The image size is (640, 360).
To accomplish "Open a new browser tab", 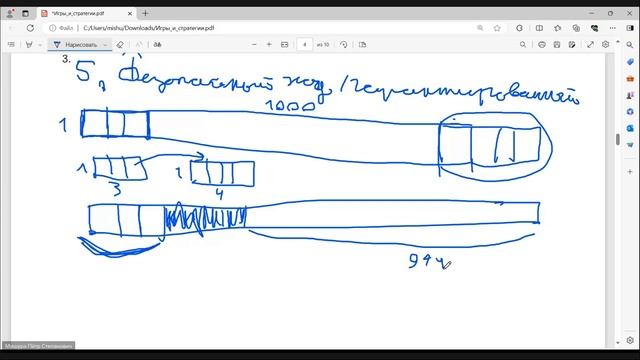I will coord(145,13).
